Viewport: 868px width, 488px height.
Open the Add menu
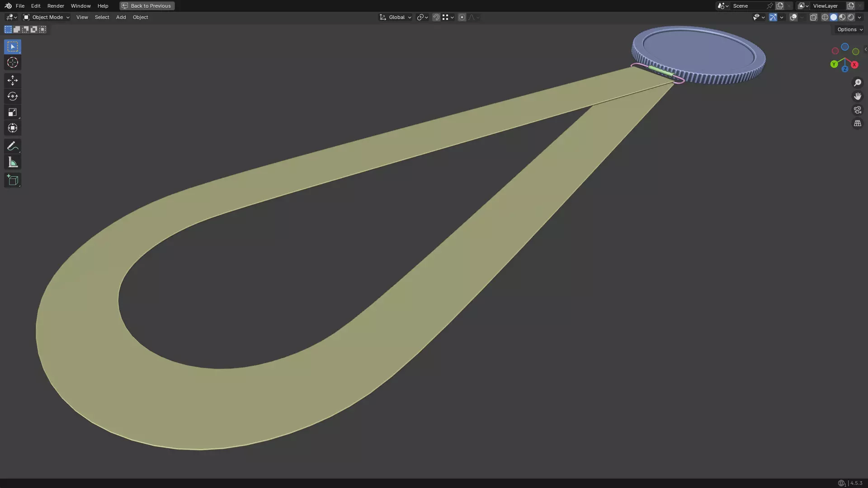point(121,17)
